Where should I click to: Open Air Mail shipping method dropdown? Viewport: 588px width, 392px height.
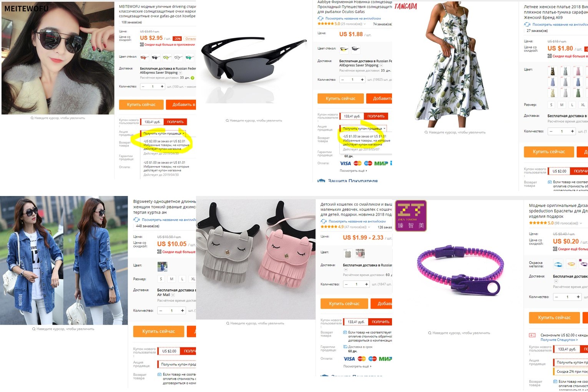pyautogui.click(x=173, y=295)
